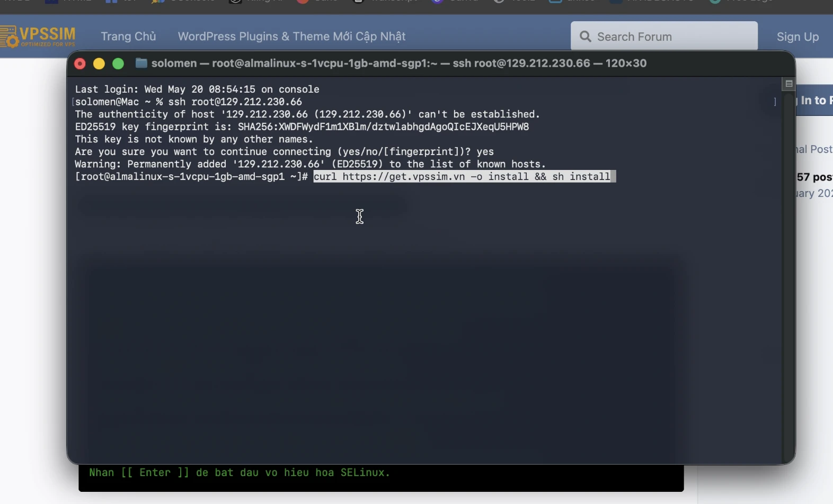This screenshot has height=504, width=833.
Task: Click the 'Warning: Permanently added' line
Action: tap(310, 164)
